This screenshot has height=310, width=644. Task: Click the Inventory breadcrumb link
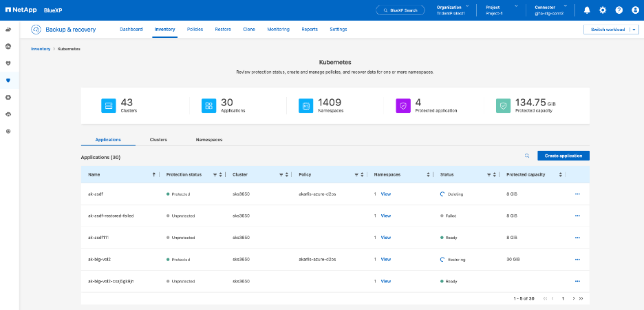(41, 50)
